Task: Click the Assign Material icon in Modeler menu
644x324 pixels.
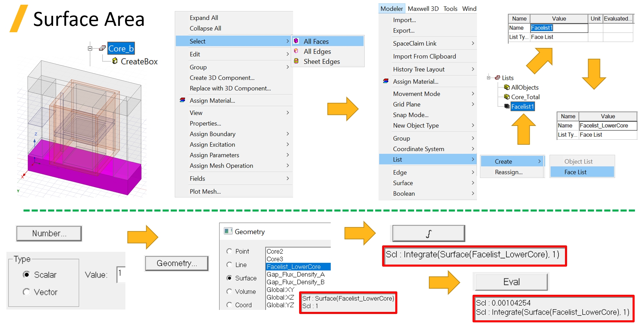Action: point(386,81)
